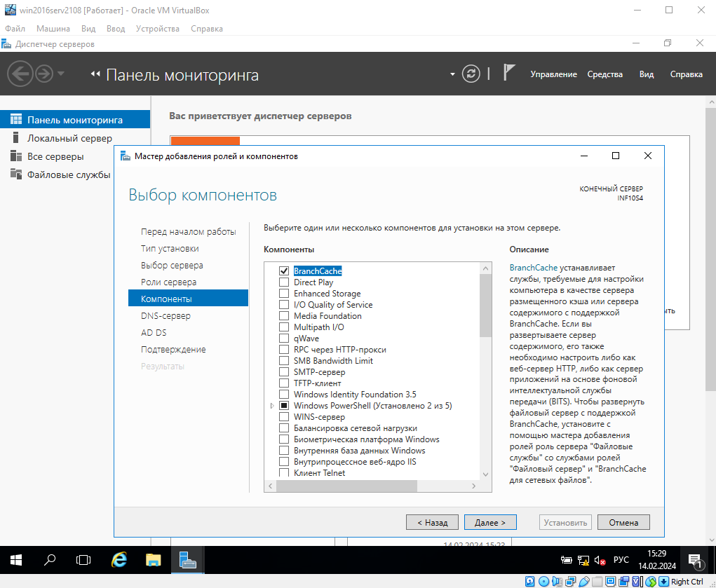Click Server Manager taskbar icon

tap(187, 560)
